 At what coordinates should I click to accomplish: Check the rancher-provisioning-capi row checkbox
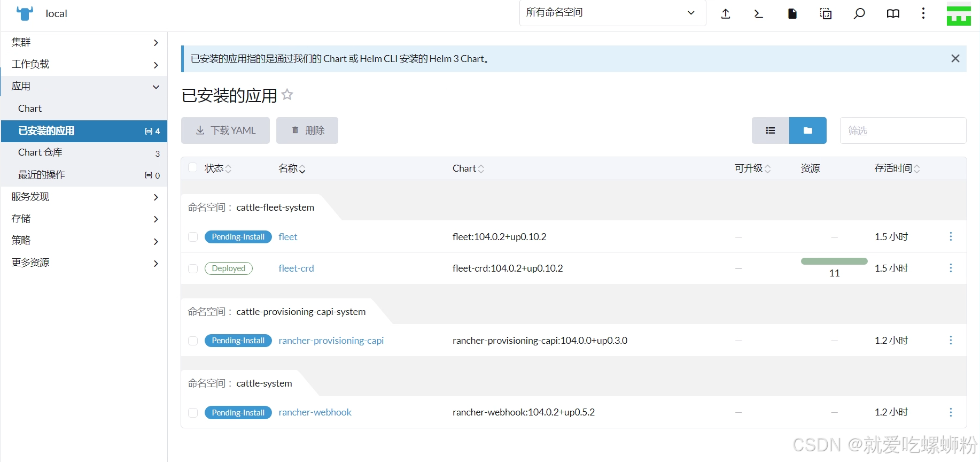(193, 341)
